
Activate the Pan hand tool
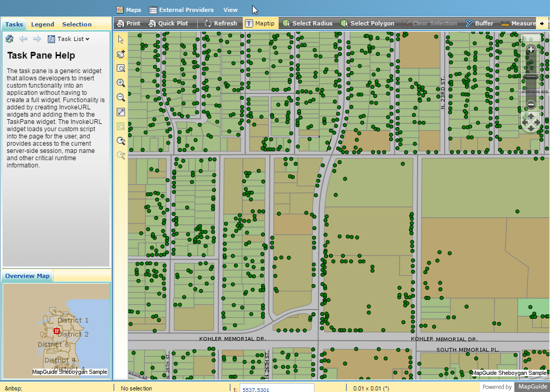(x=121, y=53)
